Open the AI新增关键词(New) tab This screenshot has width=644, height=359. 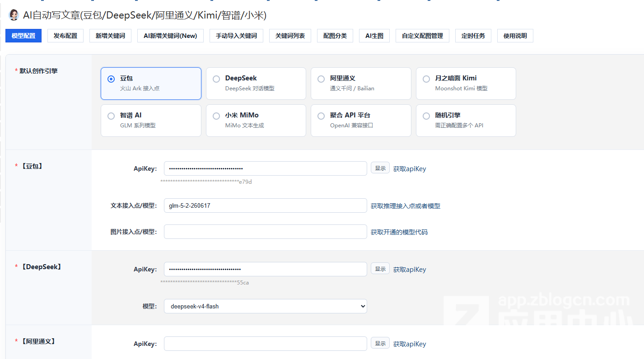(170, 36)
